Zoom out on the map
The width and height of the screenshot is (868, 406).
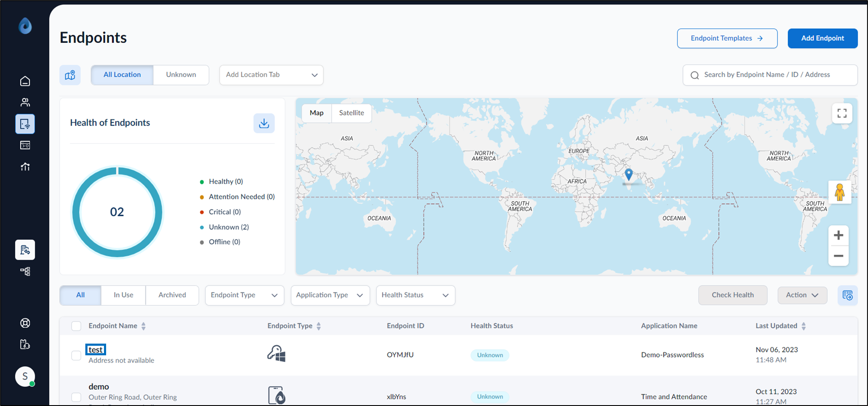839,256
